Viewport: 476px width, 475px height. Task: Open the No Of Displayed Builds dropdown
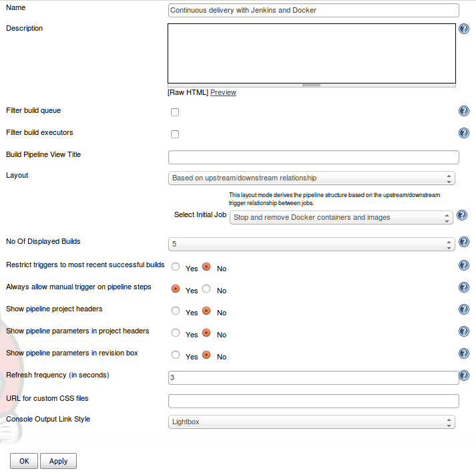(312, 244)
